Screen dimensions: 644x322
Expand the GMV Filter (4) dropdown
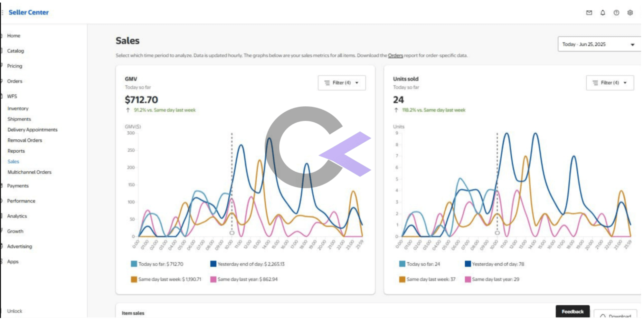[342, 83]
